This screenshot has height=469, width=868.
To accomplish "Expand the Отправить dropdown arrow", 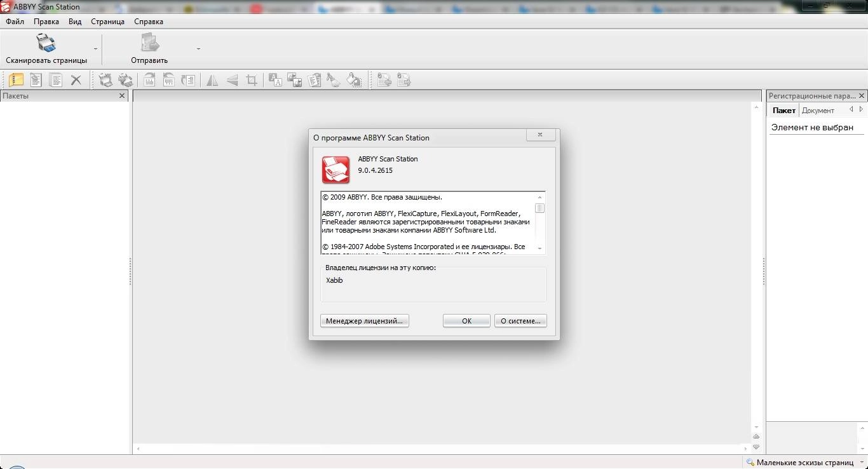I will coord(198,49).
